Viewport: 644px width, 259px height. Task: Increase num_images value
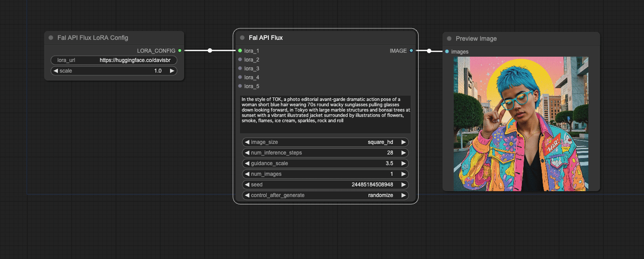pyautogui.click(x=404, y=174)
